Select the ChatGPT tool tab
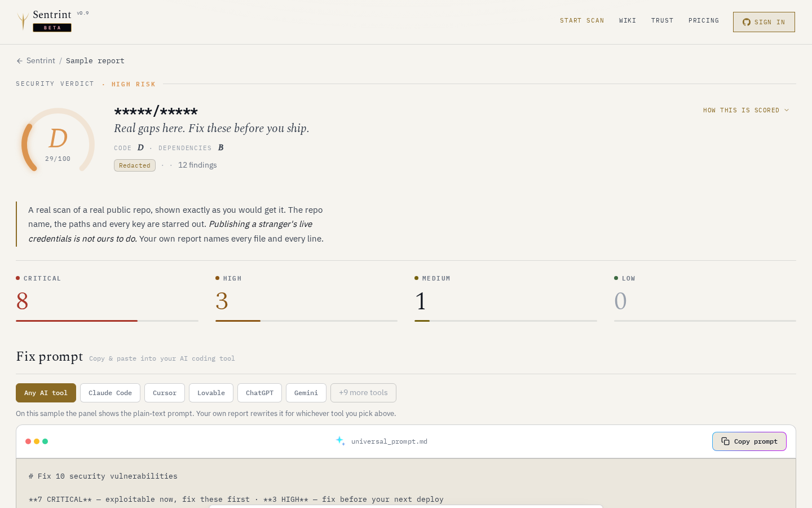The width and height of the screenshot is (812, 508). (260, 393)
